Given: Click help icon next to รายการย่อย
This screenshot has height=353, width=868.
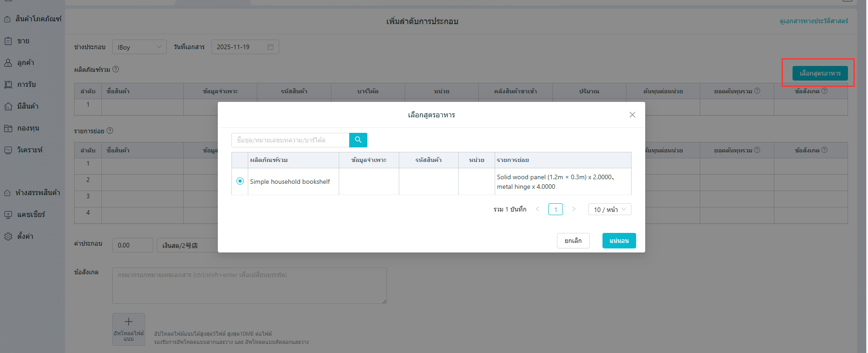Looking at the screenshot, I should [x=110, y=131].
